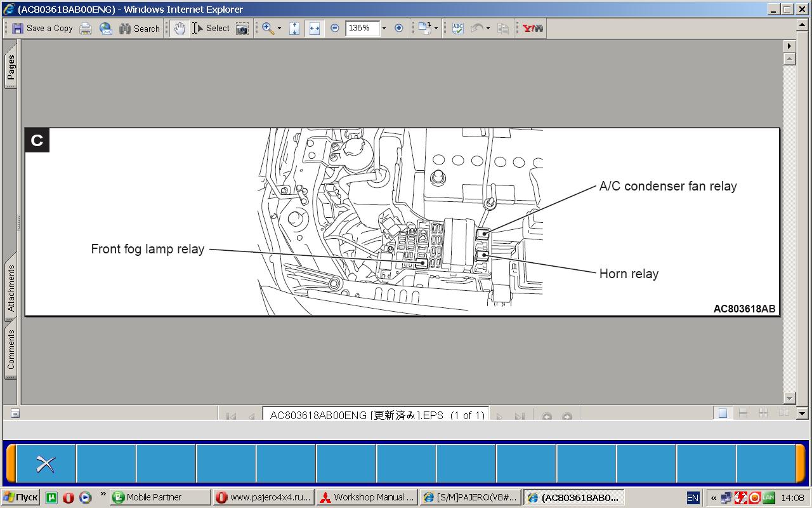Open the rotate view dropdown arrow
Screen dimensions: 812x508
pos(436,29)
